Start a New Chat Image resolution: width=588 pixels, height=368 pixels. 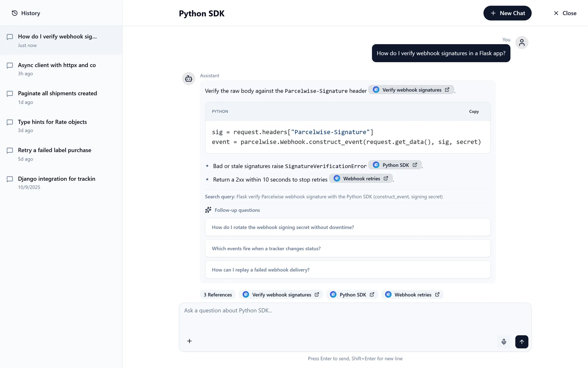(x=507, y=13)
